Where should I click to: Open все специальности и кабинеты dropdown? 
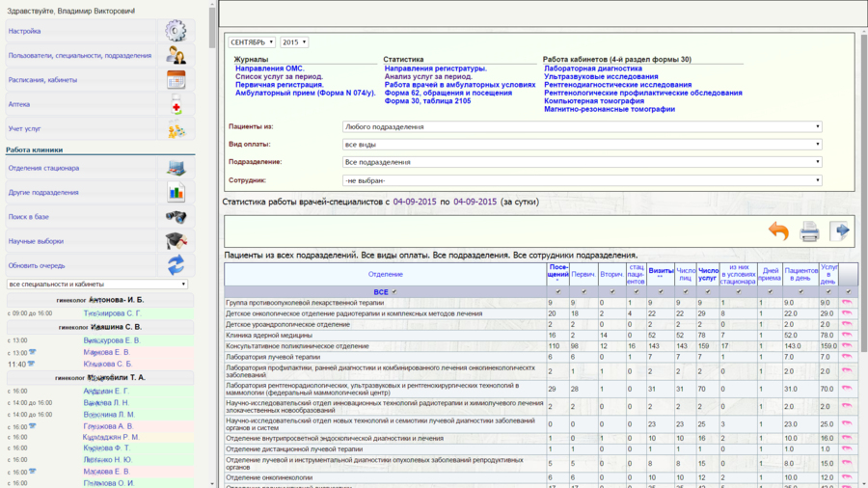(x=96, y=284)
